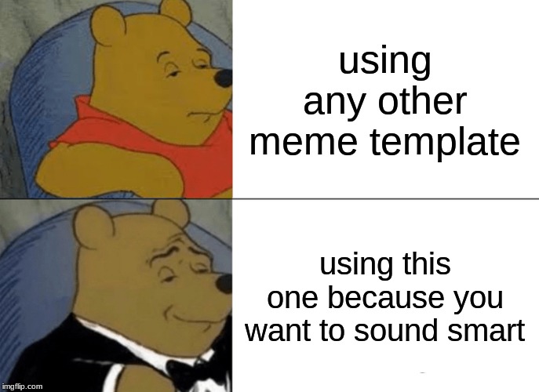Select the "any other" text line
This screenshot has height=392, width=539.
(385, 103)
